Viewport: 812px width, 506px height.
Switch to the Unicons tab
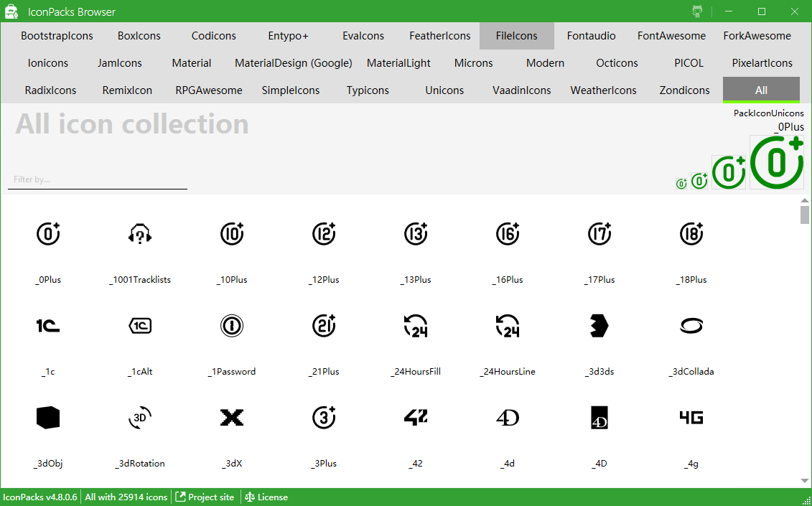point(444,90)
